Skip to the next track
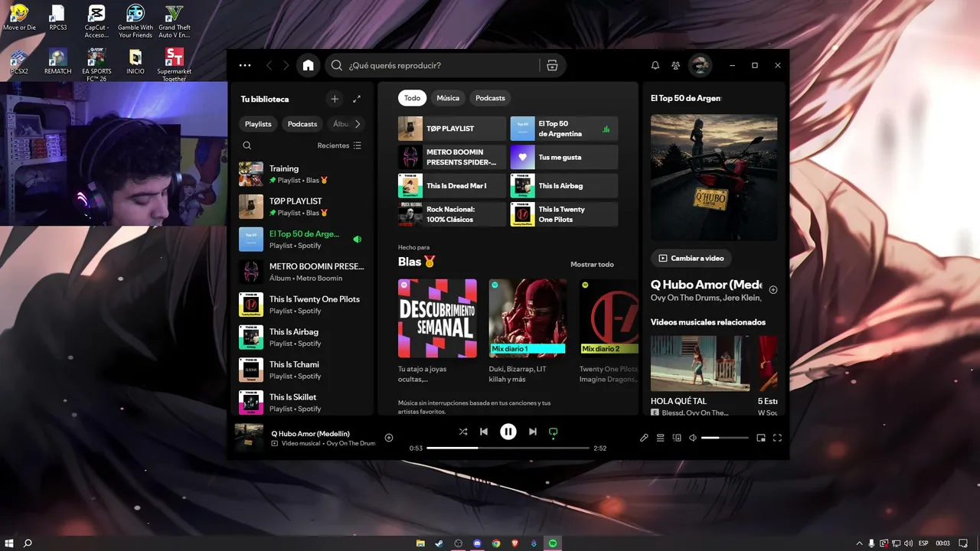980x551 pixels. click(x=533, y=432)
